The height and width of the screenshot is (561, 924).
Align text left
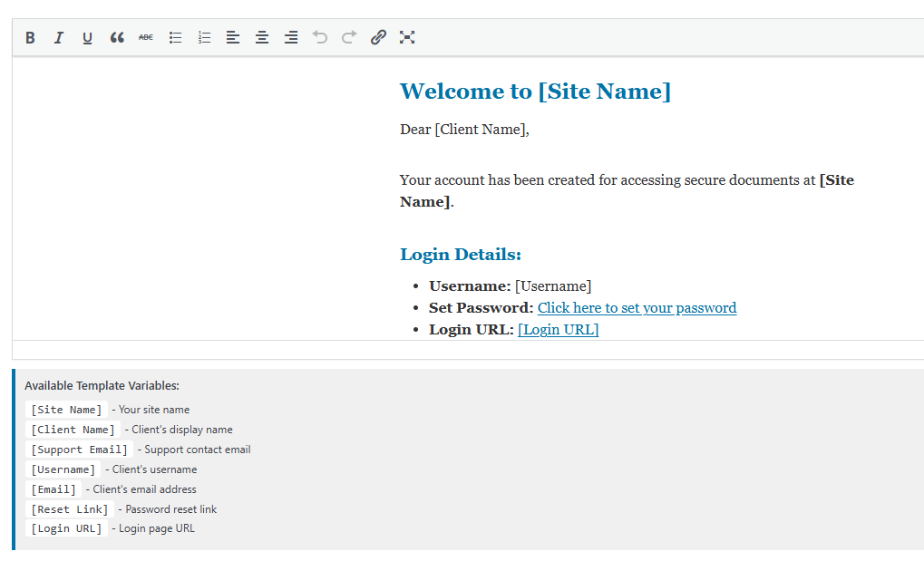click(233, 38)
